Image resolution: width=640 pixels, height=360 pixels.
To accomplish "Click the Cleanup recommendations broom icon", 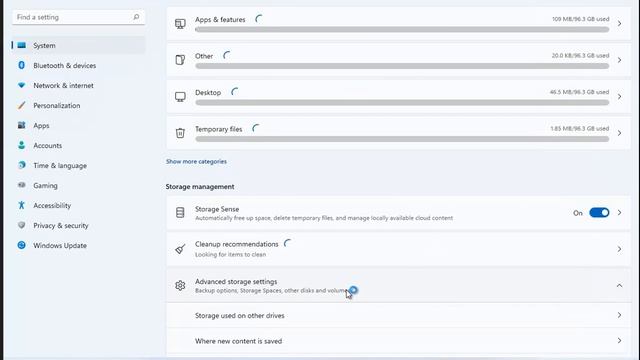I will [180, 249].
